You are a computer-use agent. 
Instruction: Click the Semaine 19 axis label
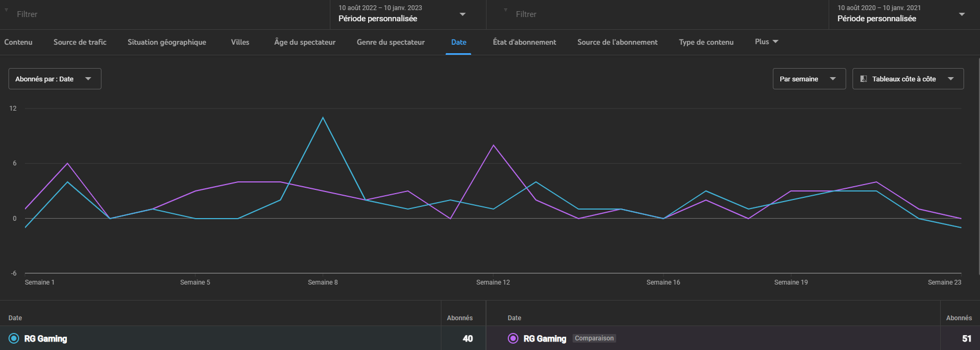tap(791, 282)
